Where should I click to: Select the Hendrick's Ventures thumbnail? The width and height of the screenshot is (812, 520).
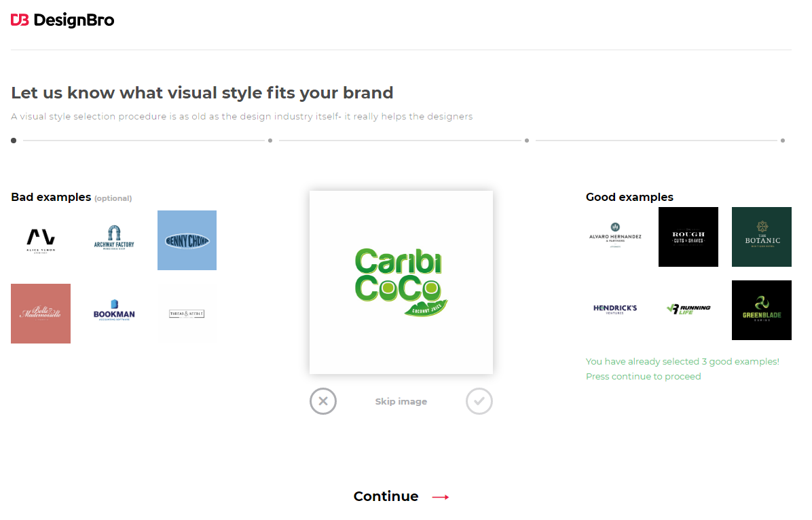(x=615, y=310)
